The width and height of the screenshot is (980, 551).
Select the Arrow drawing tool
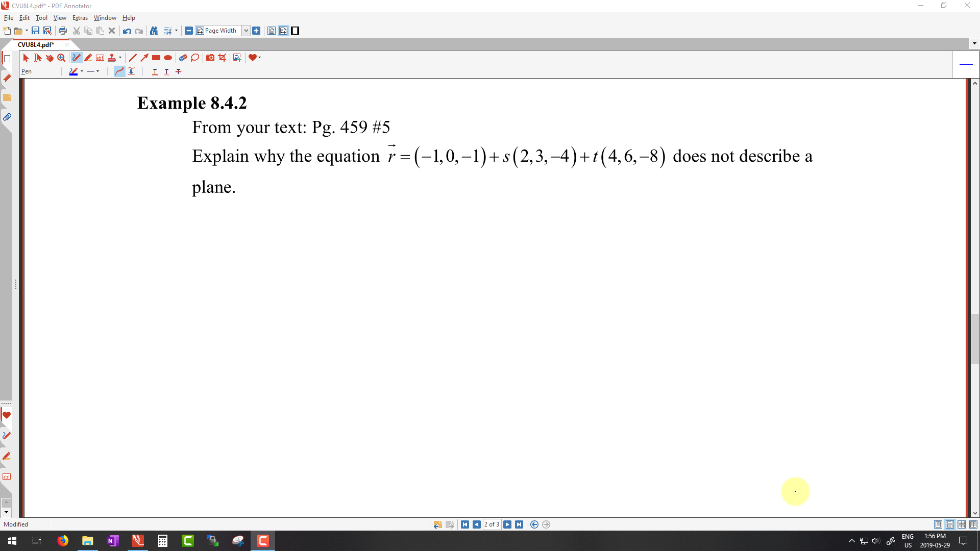click(x=144, y=58)
